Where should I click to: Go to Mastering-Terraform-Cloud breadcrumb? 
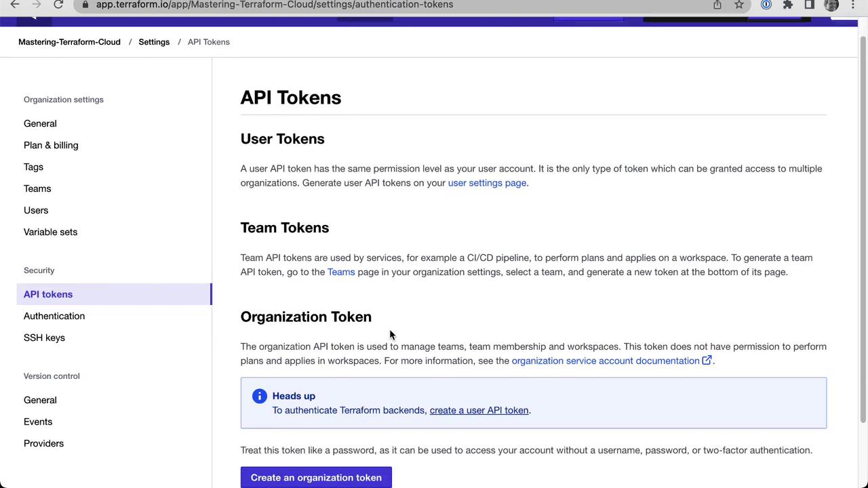click(x=69, y=42)
